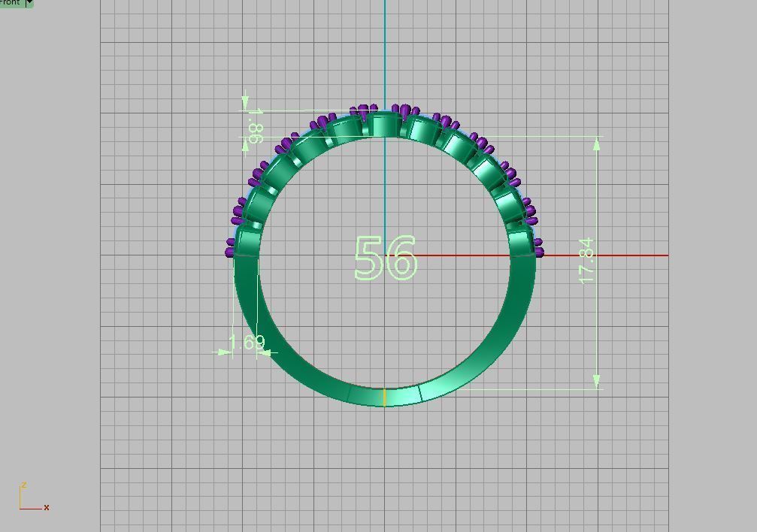The image size is (757, 532).
Task: Select the 1.86 height dimension label
Action: point(256,126)
